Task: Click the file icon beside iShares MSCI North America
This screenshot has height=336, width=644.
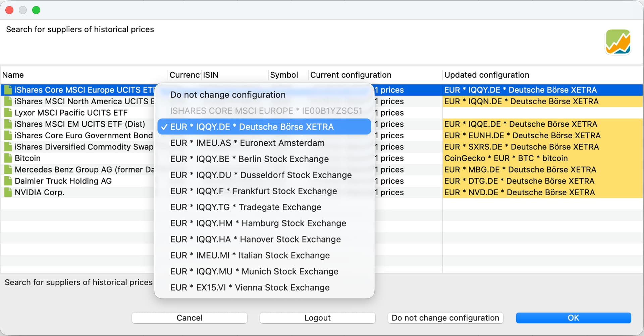Action: pos(8,101)
